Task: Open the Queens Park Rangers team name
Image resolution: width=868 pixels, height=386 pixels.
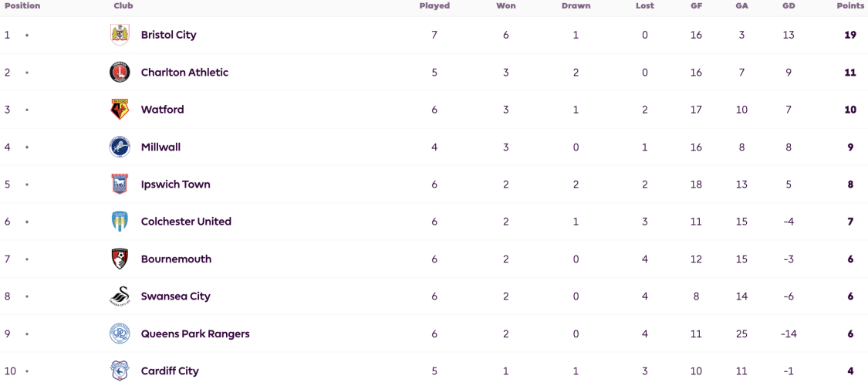Action: click(195, 334)
